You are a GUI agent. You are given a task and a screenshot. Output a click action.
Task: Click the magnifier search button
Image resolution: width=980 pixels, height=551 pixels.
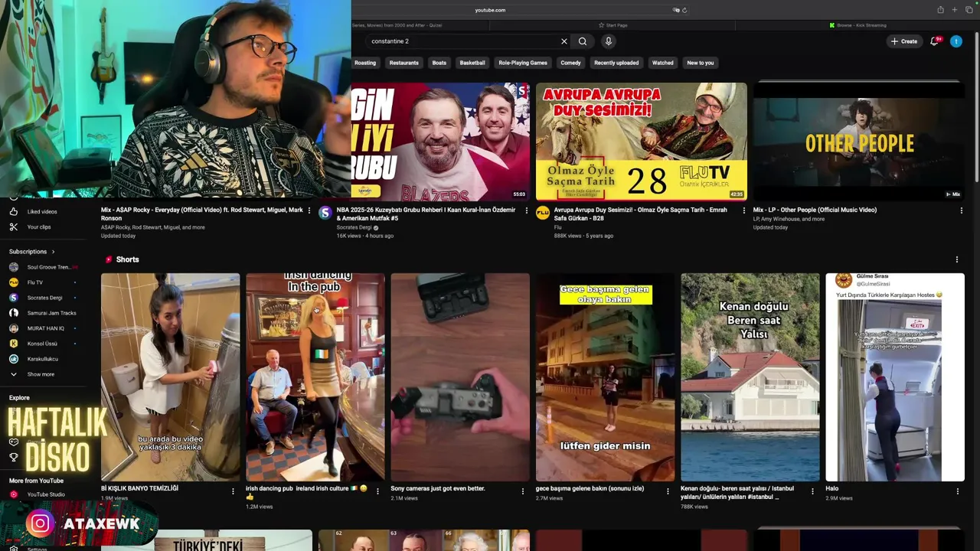coord(583,41)
